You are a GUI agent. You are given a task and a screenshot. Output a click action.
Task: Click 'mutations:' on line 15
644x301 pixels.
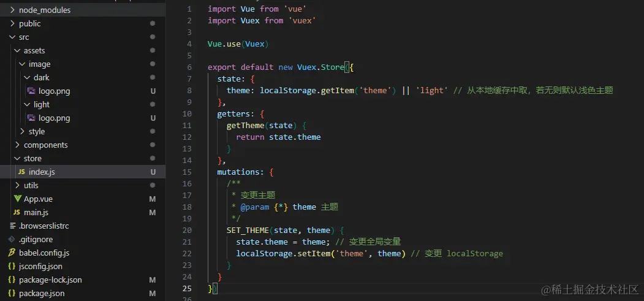(241, 172)
